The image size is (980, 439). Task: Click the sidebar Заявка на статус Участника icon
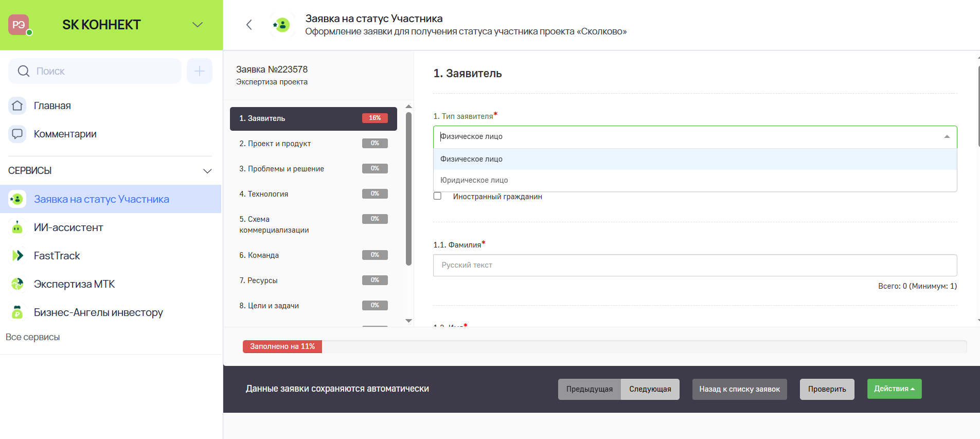point(17,199)
